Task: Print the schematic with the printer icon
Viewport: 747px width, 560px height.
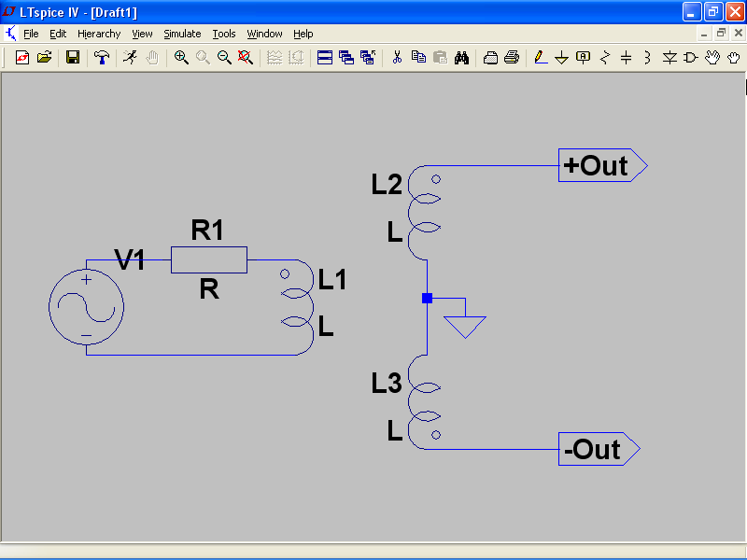Action: pyautogui.click(x=512, y=58)
